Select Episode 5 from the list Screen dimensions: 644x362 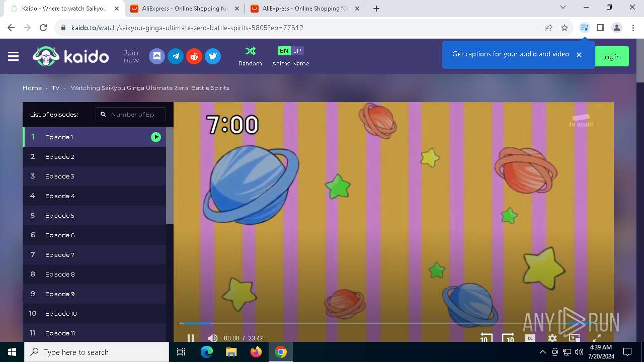click(x=94, y=215)
